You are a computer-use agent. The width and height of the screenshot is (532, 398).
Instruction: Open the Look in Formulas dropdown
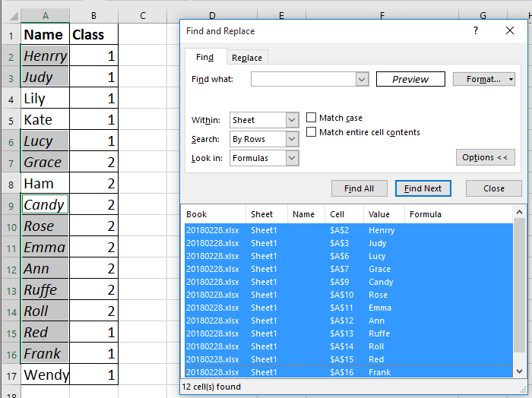coord(293,158)
